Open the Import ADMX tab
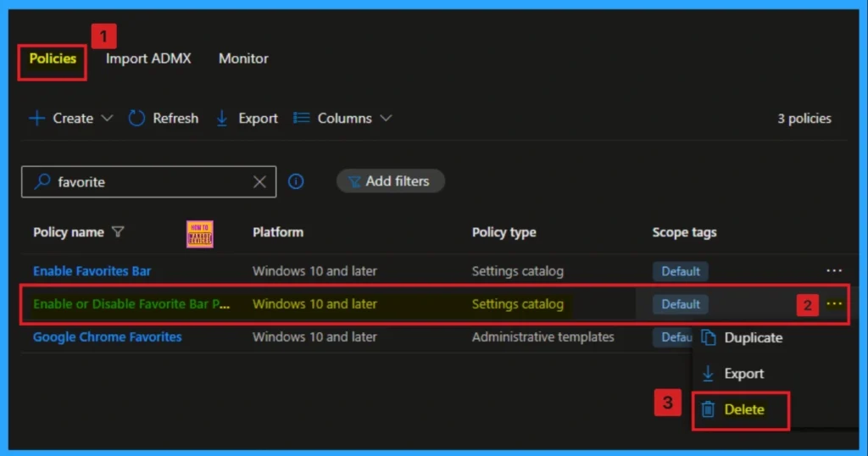Screen dimensions: 868x456 click(148, 58)
